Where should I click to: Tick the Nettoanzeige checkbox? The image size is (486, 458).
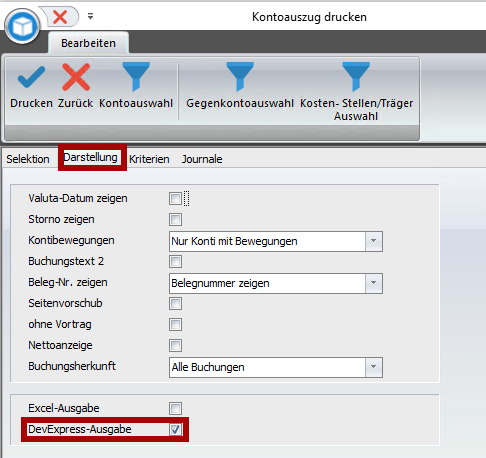(175, 345)
